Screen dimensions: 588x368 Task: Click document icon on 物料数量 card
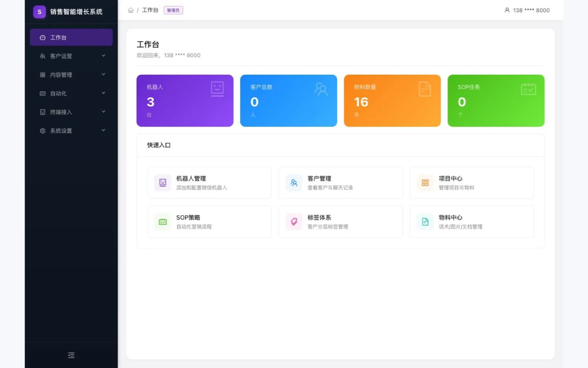pyautogui.click(x=424, y=89)
